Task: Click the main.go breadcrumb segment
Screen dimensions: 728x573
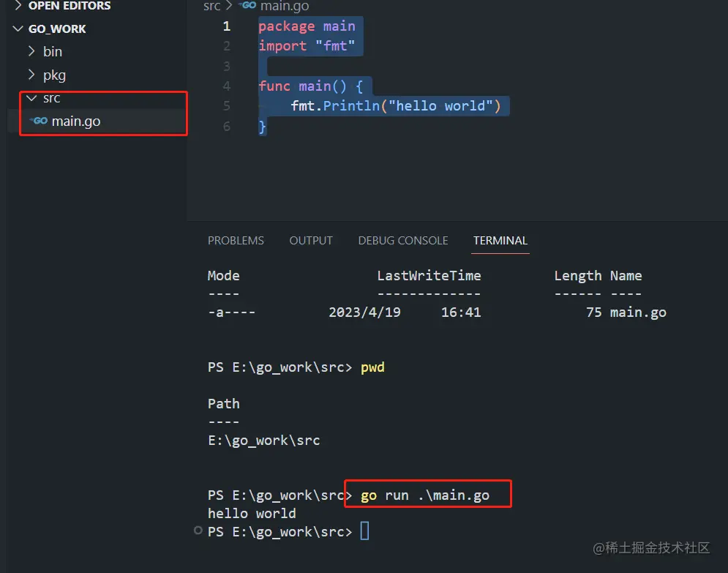Action: tap(285, 6)
